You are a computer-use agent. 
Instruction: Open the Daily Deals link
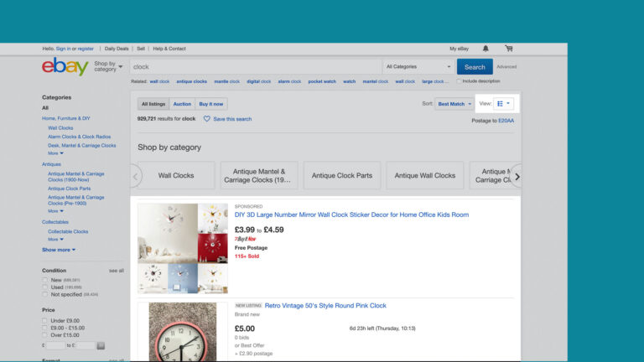click(117, 49)
